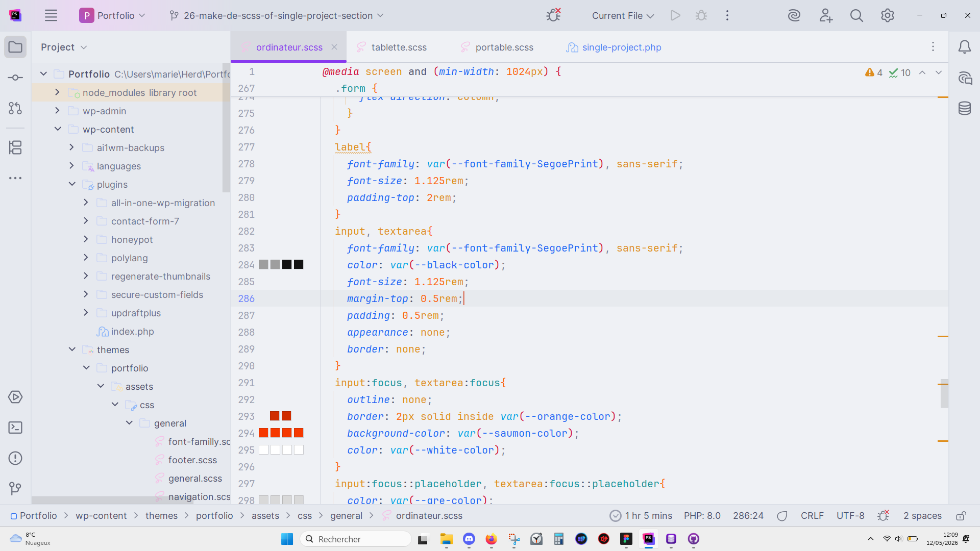Viewport: 980px width, 551px height.
Task: Open the Commit tool window
Action: 15,78
